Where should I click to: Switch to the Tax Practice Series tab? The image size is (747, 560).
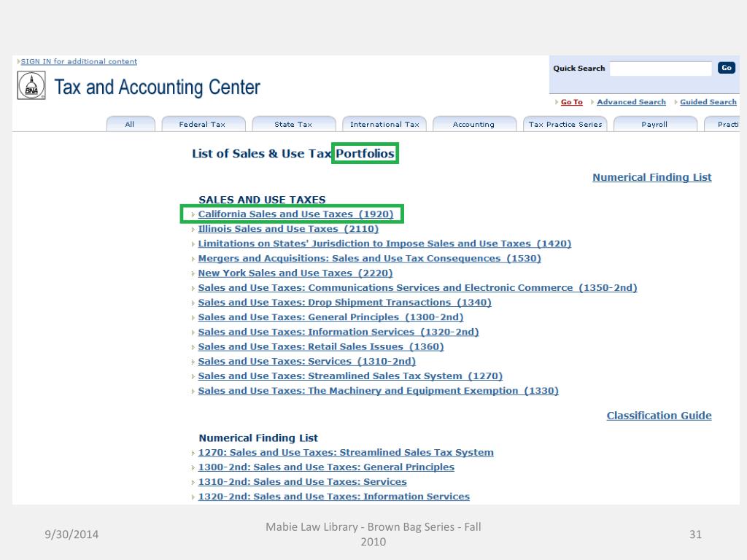[565, 124]
